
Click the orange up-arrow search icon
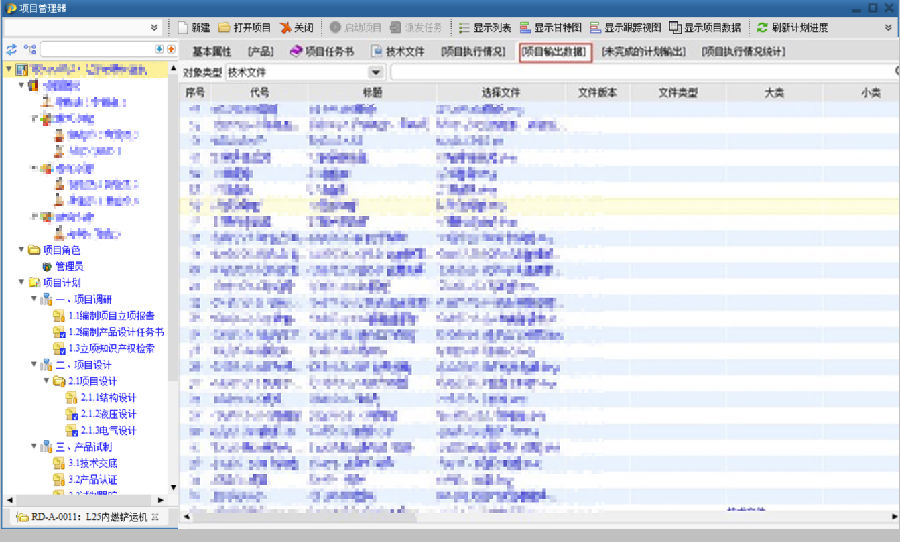coord(170,50)
